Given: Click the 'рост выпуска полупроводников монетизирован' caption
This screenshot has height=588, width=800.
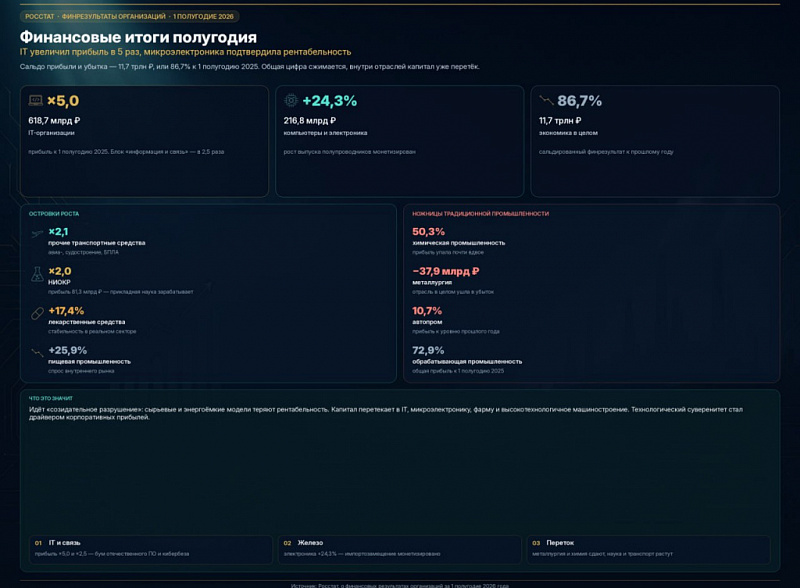Looking at the screenshot, I should (349, 152).
